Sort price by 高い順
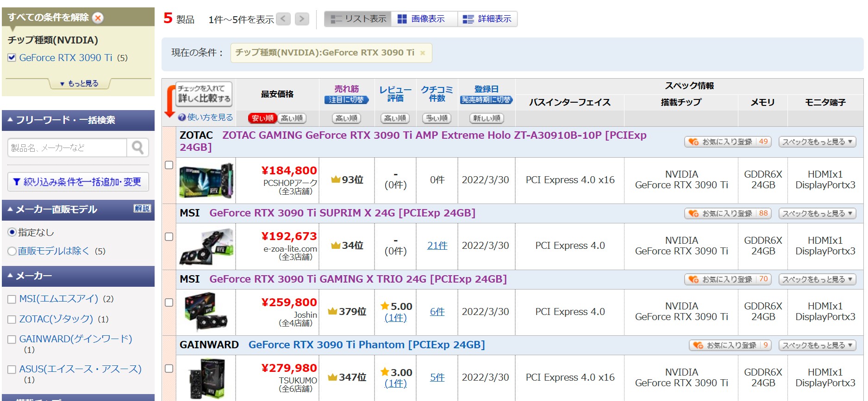The height and width of the screenshot is (401, 868). 292,118
